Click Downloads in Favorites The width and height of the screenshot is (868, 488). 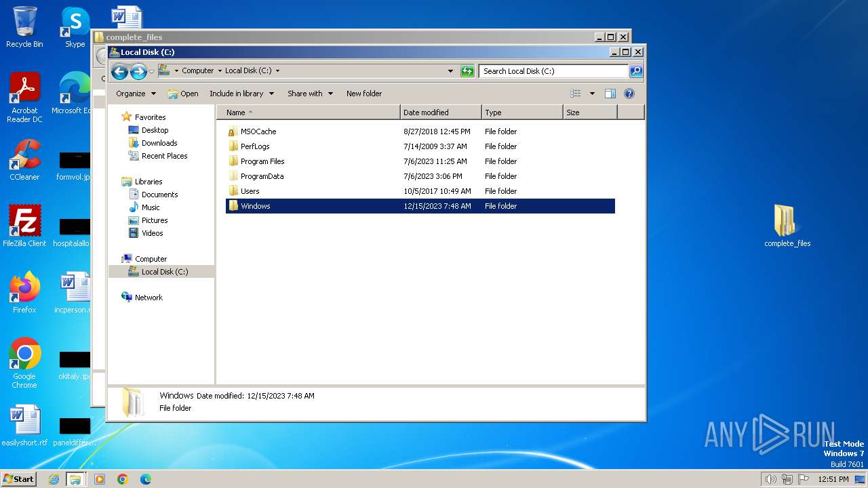coord(159,143)
